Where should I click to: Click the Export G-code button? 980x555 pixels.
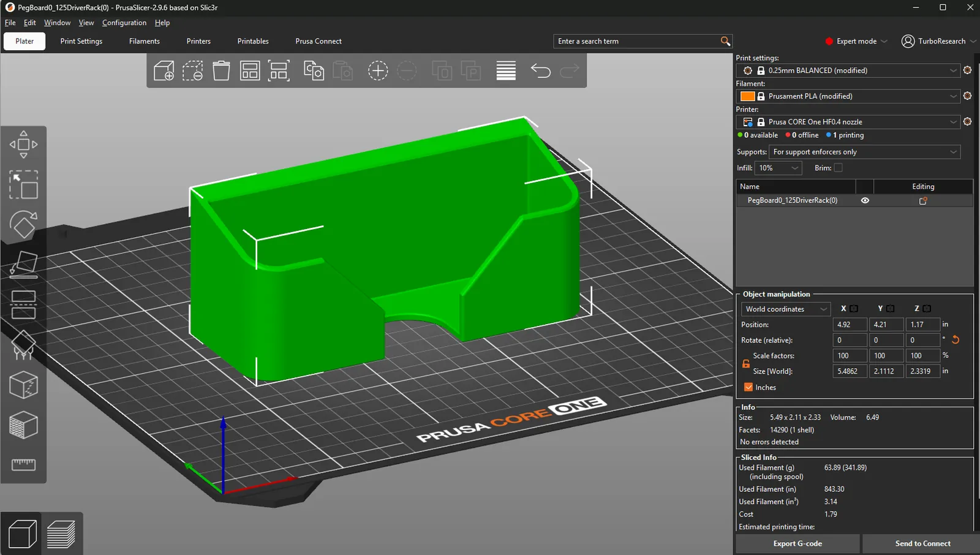click(x=797, y=543)
